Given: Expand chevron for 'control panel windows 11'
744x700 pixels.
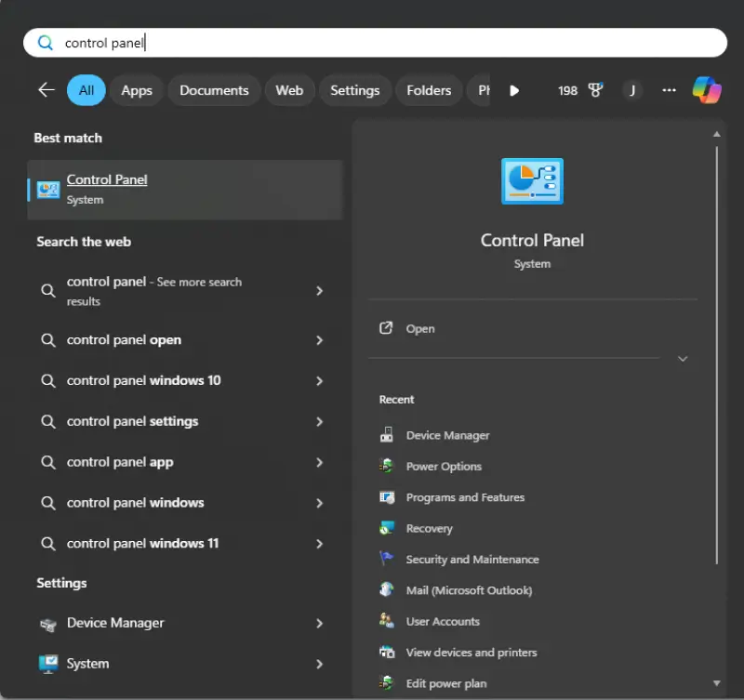Looking at the screenshot, I should tap(319, 544).
